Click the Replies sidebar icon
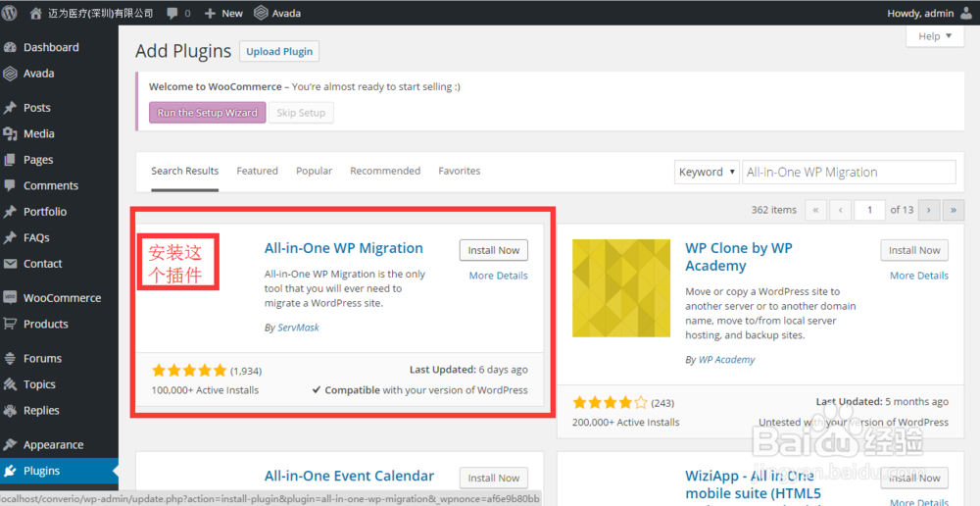 tap(10, 411)
